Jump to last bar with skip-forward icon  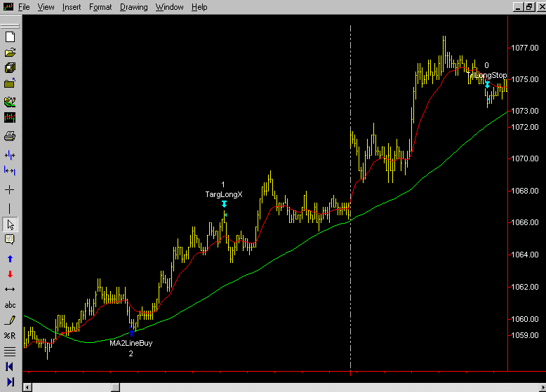tap(10, 382)
